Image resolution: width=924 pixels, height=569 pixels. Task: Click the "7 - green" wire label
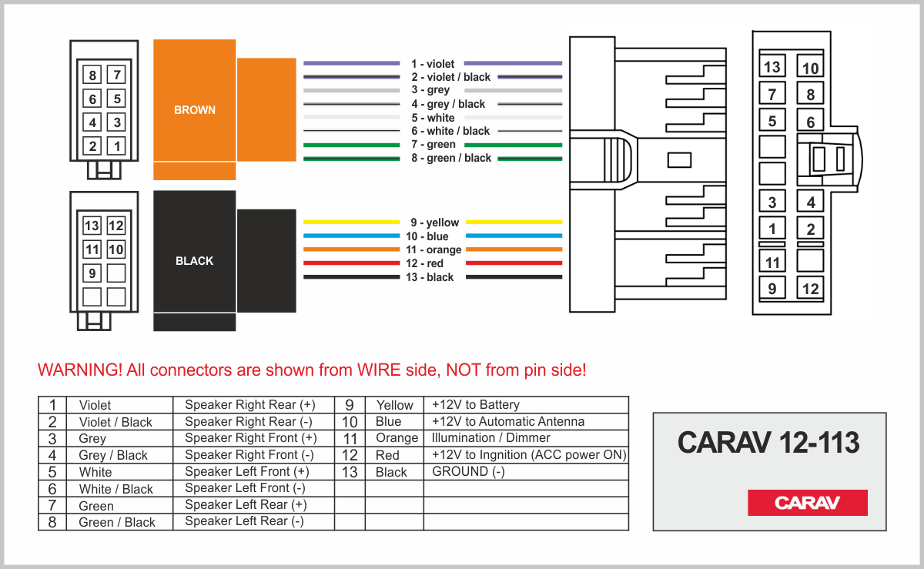[x=434, y=145]
